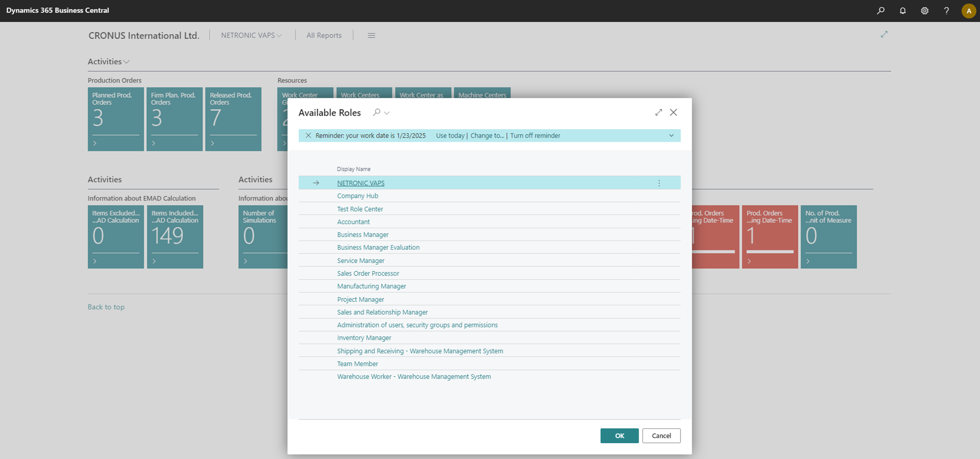Click the arrow on the Released Prod. Orders tile

213,143
